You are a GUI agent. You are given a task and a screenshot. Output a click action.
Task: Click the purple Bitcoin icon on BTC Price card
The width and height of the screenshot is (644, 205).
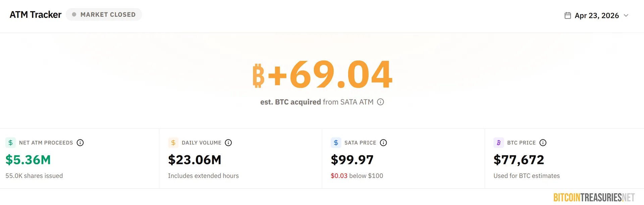click(x=498, y=142)
